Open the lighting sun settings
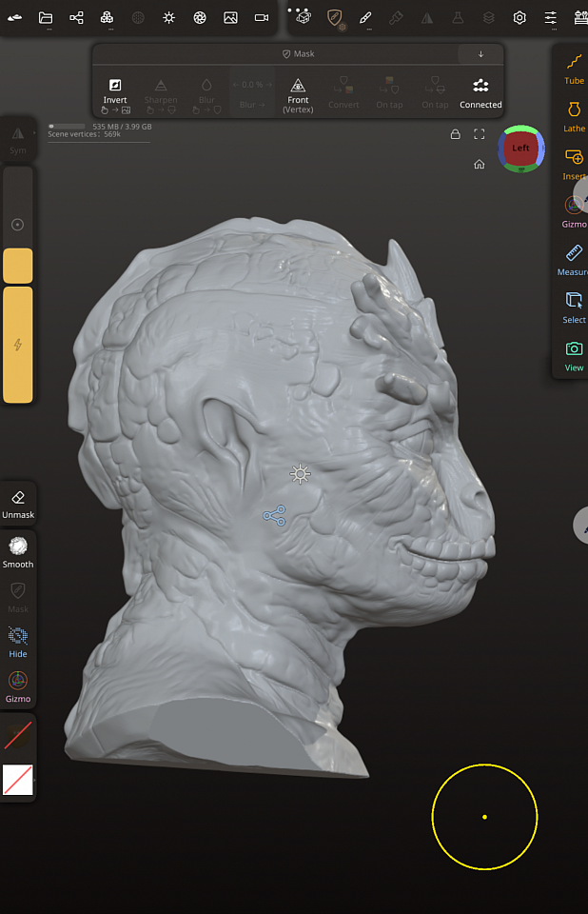 [x=168, y=17]
